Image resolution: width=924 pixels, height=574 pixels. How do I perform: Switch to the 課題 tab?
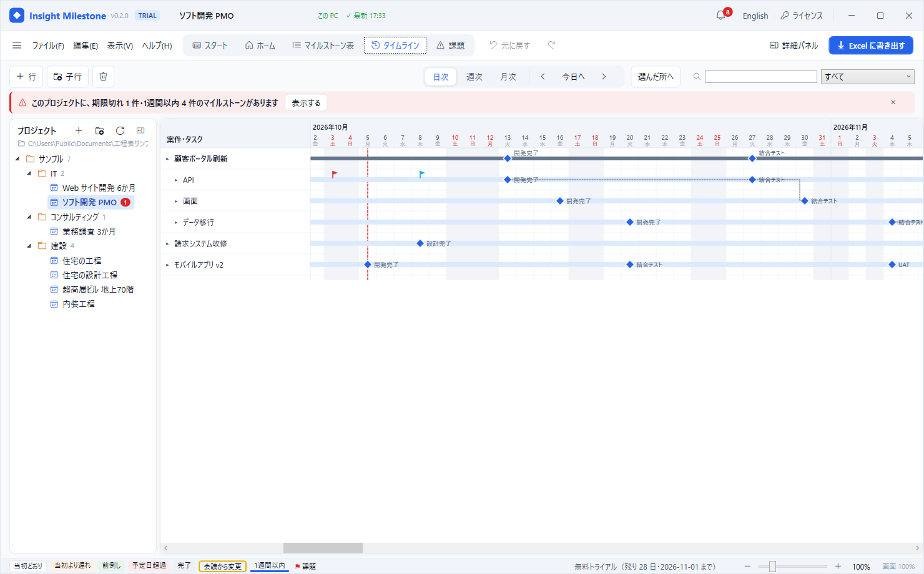(x=451, y=46)
